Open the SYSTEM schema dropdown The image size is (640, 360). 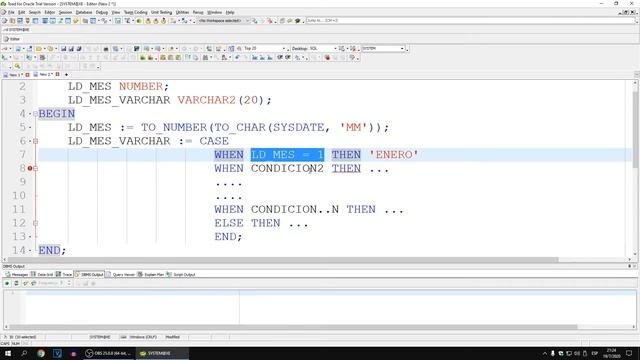point(402,49)
